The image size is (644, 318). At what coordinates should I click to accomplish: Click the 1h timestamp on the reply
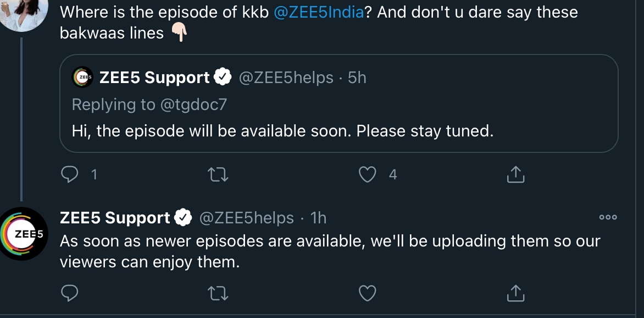point(318,218)
